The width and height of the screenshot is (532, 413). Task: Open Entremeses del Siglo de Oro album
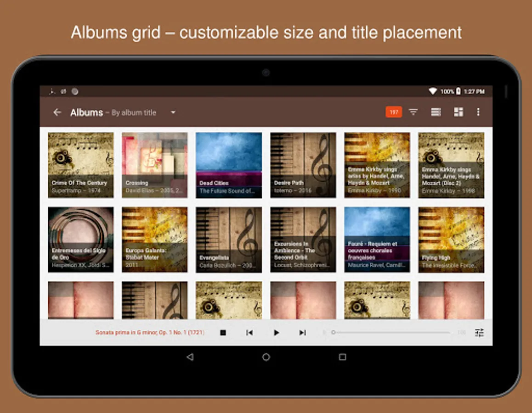pos(81,240)
